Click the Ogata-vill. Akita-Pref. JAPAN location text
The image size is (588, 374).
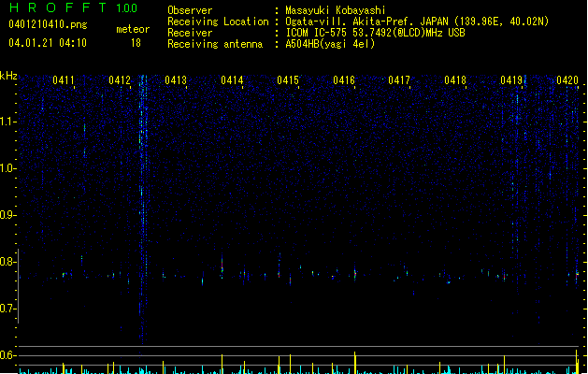417,22
